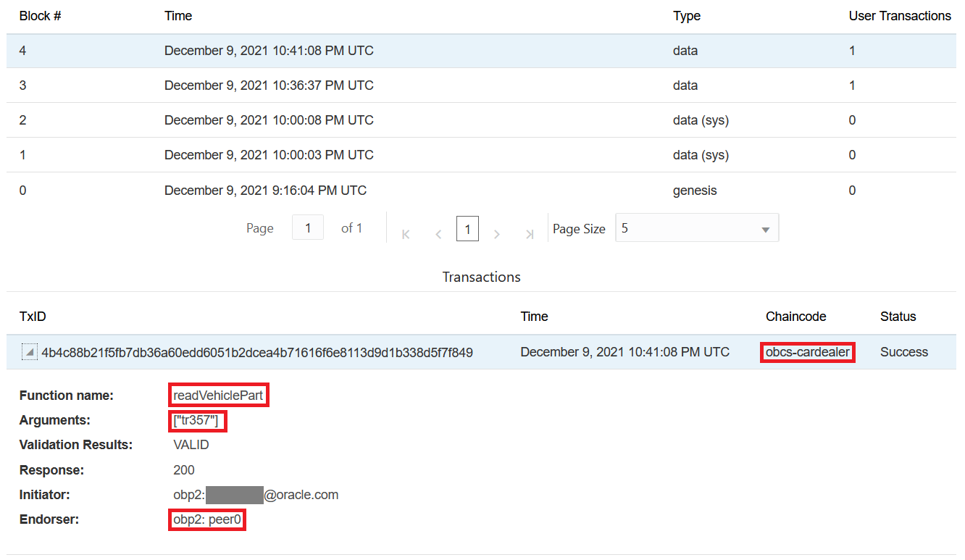This screenshot has height=560, width=965.
Task: Click the genesis type cell
Action: pyautogui.click(x=695, y=191)
